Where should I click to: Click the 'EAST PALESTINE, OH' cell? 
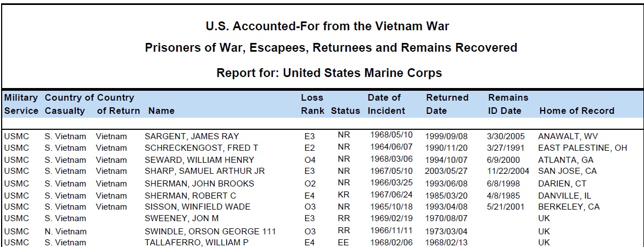[x=582, y=148]
